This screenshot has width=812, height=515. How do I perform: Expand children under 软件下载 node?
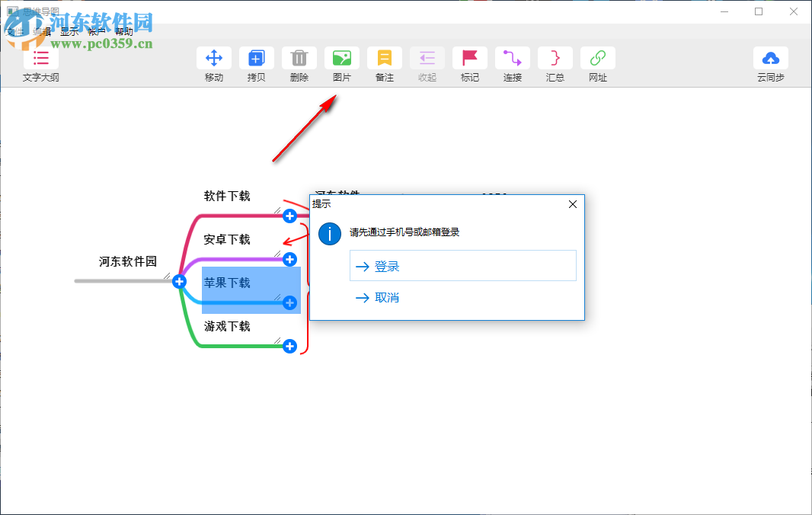pyautogui.click(x=289, y=216)
